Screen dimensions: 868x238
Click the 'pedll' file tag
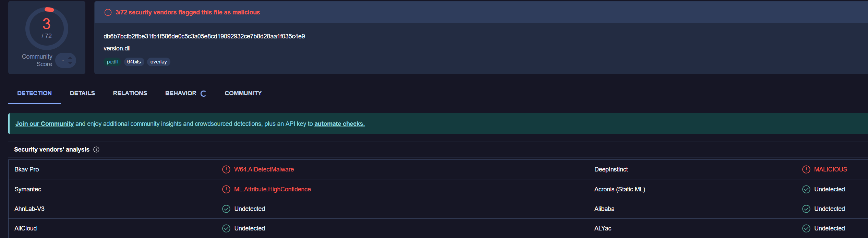point(112,62)
